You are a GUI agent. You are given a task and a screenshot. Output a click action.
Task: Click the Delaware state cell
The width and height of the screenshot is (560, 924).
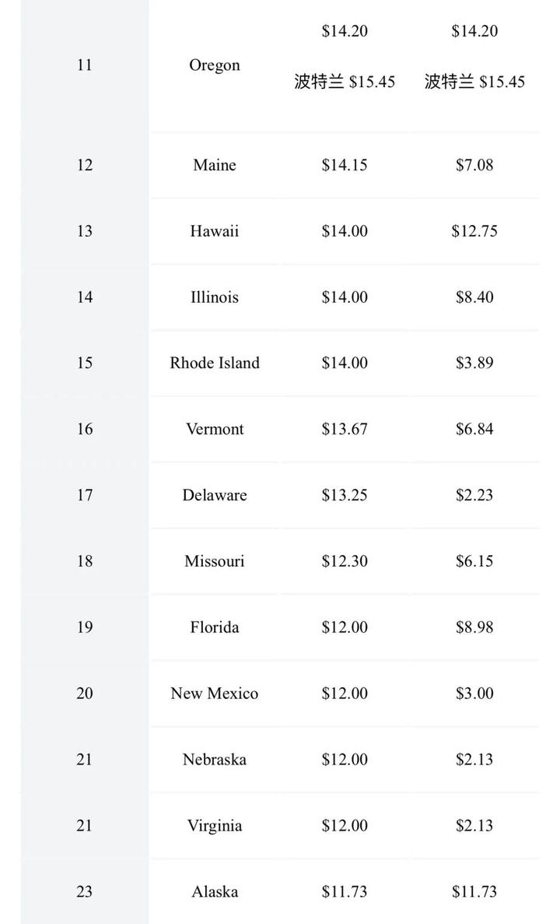point(214,495)
